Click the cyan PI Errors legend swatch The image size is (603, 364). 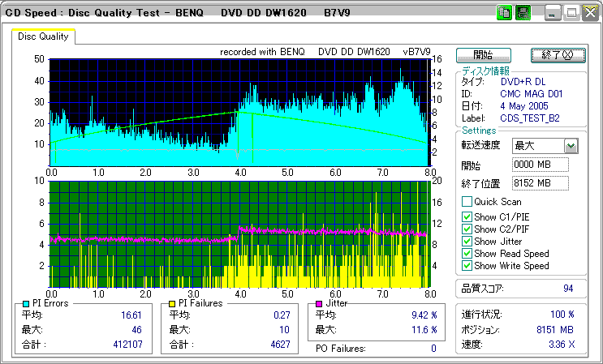(x=26, y=303)
